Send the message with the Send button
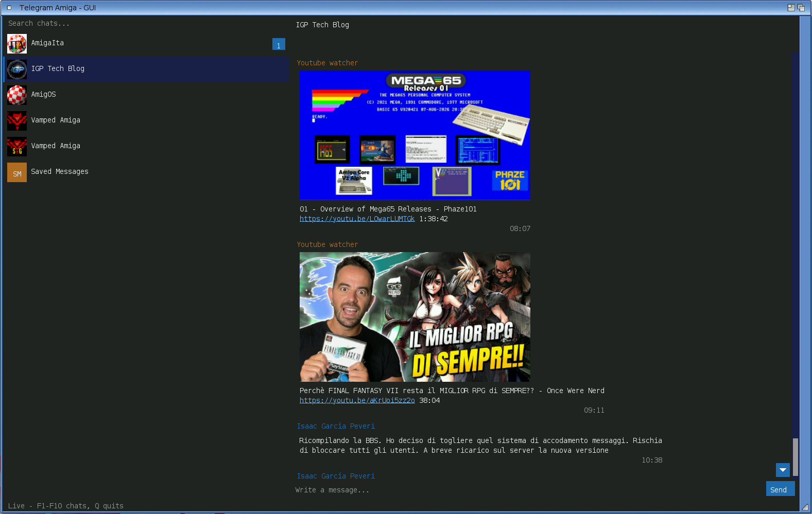The width and height of the screenshot is (812, 514). (x=780, y=489)
